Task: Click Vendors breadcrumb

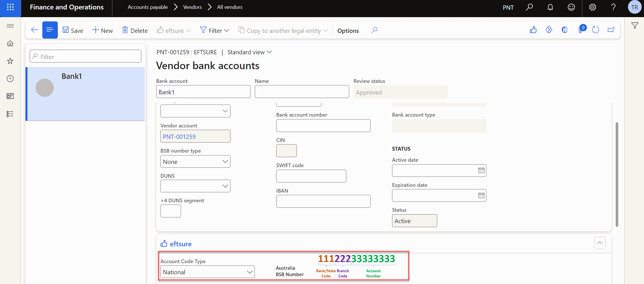Action: click(x=192, y=7)
